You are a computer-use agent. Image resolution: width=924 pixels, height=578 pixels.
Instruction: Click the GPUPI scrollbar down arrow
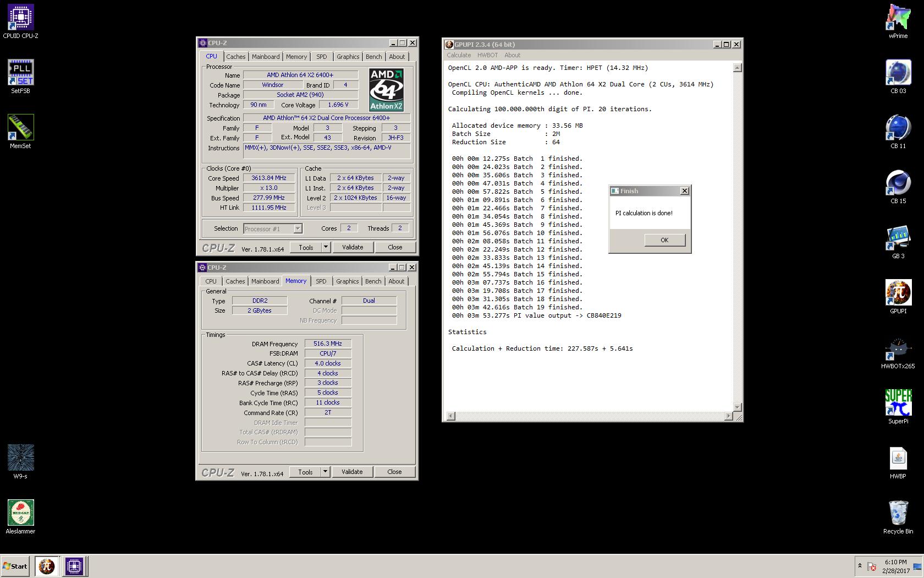point(738,407)
